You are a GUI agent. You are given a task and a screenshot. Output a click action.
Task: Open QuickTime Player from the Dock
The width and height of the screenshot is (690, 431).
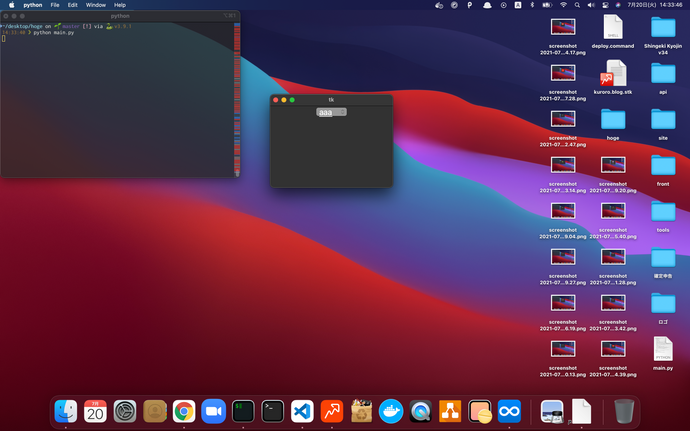[x=420, y=412]
